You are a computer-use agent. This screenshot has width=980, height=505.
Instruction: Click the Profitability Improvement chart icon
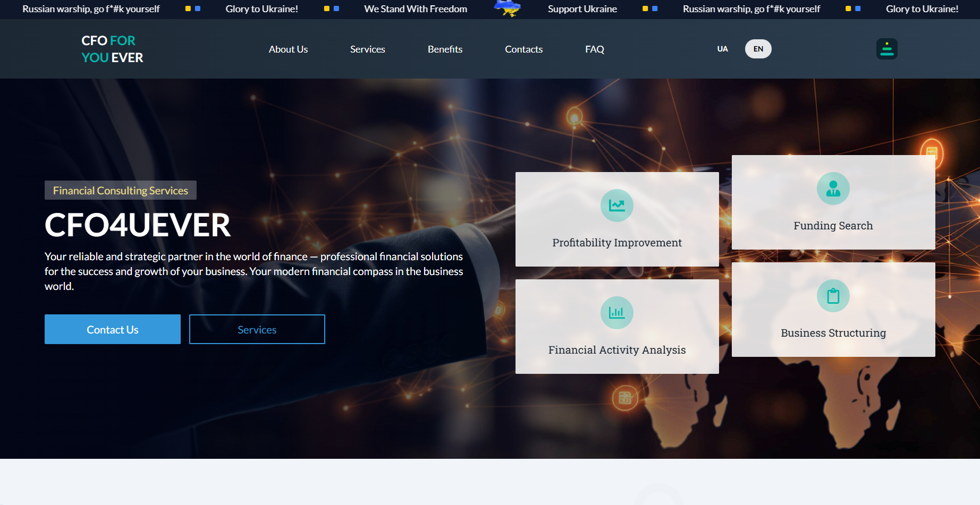[616, 206]
